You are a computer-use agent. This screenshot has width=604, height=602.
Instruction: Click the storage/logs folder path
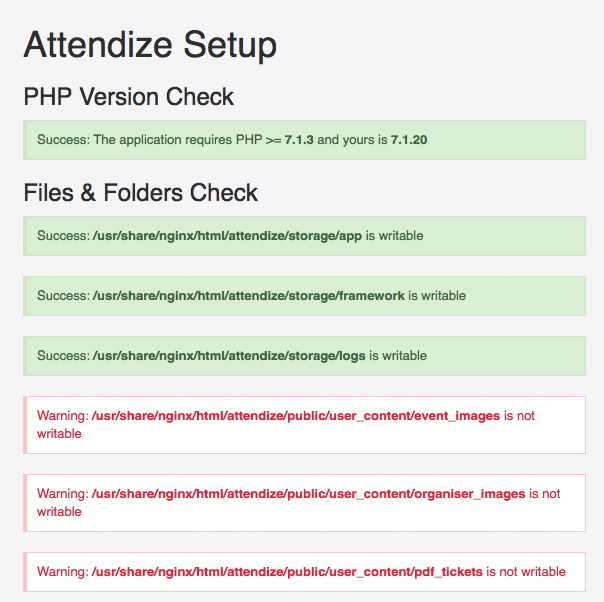229,356
